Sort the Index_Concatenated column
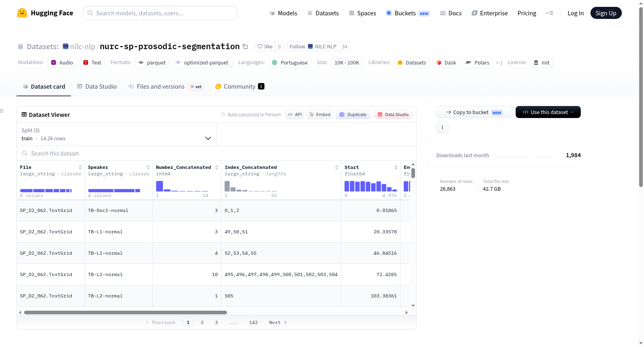644x347 pixels. (x=336, y=167)
